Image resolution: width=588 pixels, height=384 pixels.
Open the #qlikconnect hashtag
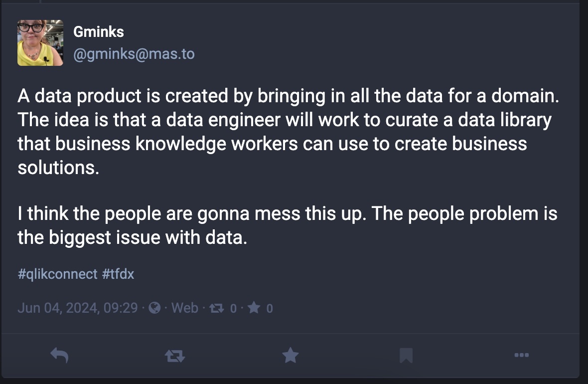tap(57, 274)
